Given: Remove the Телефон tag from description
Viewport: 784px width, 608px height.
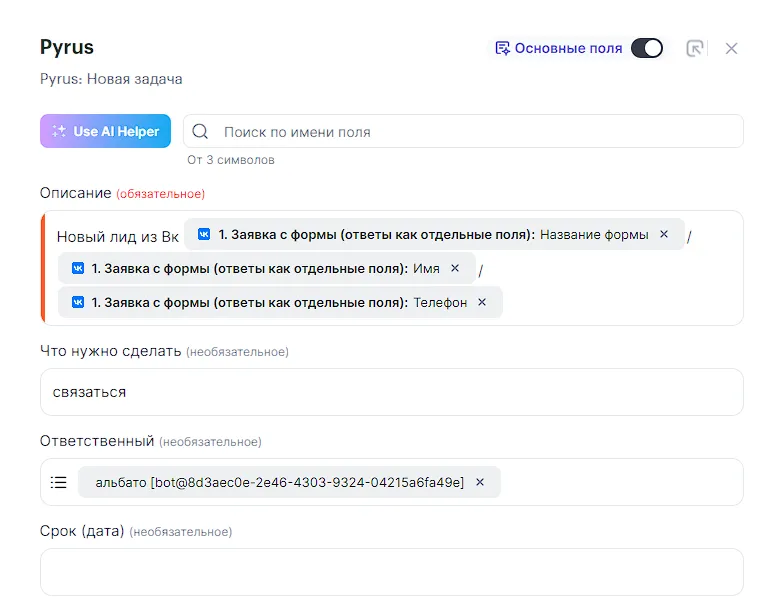Looking at the screenshot, I should click(482, 302).
